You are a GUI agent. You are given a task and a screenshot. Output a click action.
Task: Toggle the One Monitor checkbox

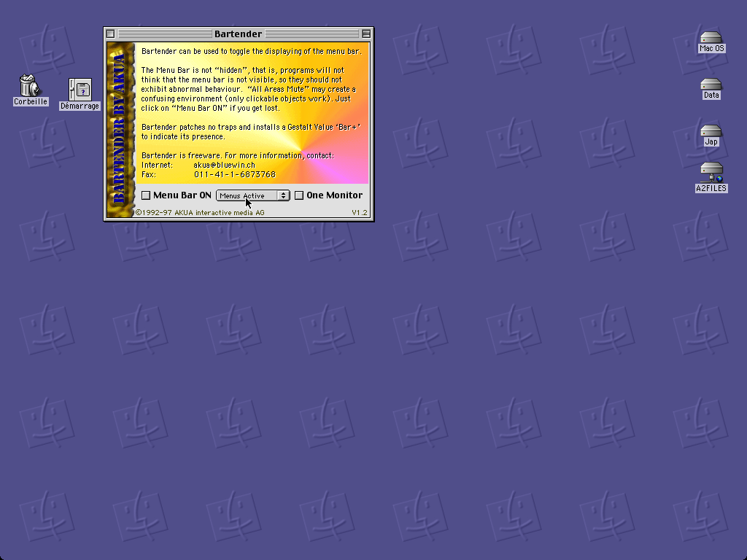click(x=299, y=195)
